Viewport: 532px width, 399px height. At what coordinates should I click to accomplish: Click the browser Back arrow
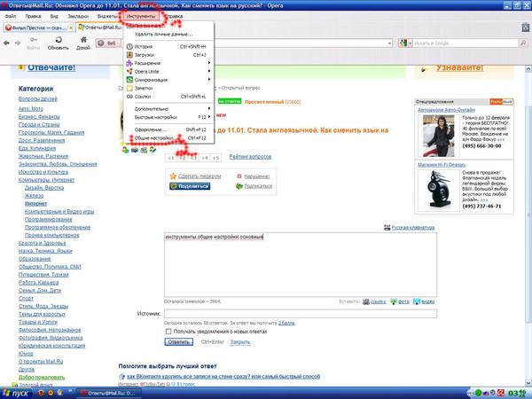pyautogui.click(x=6, y=43)
